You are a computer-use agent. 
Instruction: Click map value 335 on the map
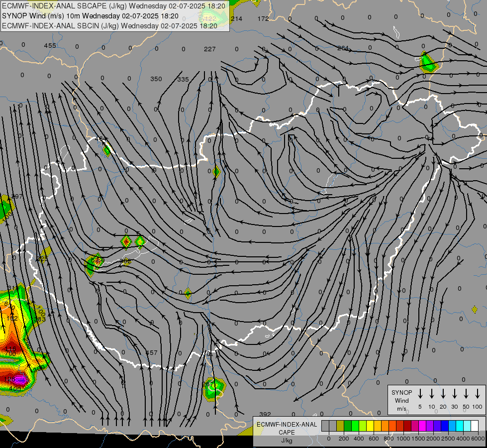pyautogui.click(x=183, y=80)
